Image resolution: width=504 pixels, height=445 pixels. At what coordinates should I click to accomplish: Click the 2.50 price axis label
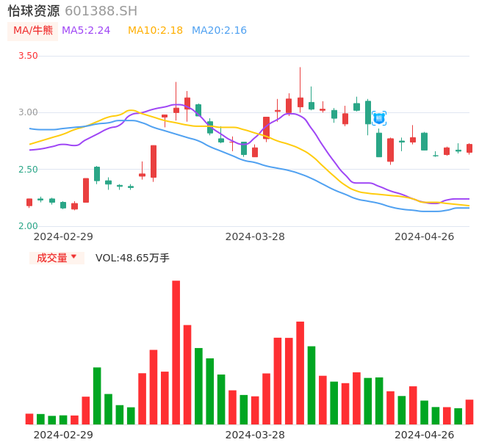(x=28, y=170)
